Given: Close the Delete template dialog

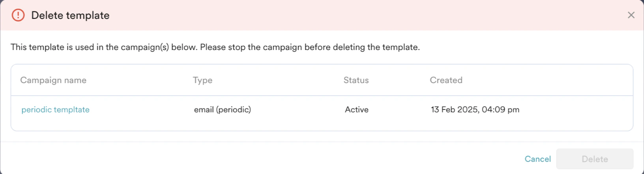Looking at the screenshot, I should tap(631, 15).
